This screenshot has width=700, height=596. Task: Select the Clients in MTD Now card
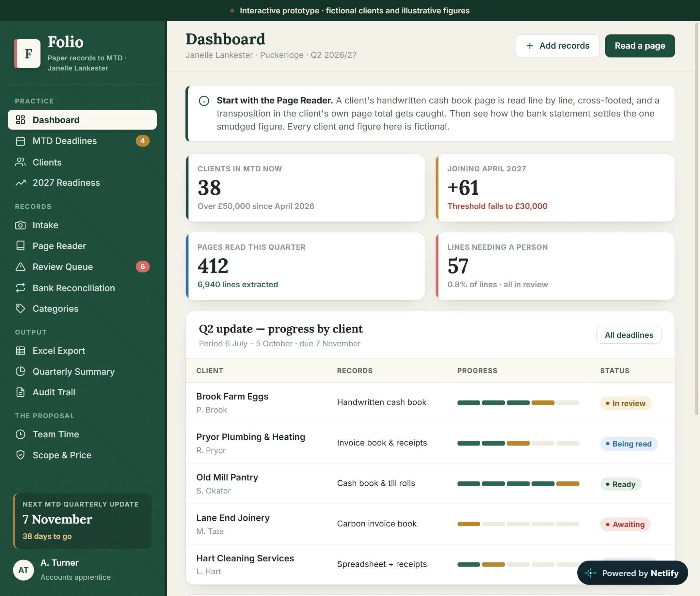[305, 188]
